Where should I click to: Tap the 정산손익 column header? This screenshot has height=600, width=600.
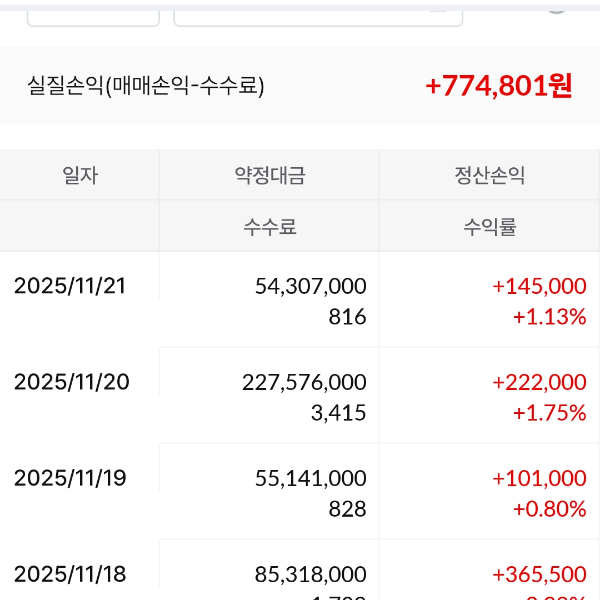point(489,176)
